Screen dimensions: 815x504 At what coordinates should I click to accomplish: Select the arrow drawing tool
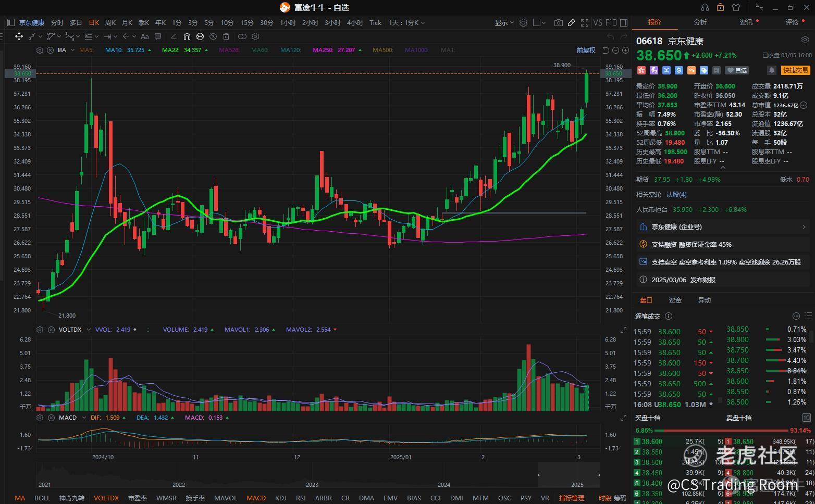coord(126,36)
